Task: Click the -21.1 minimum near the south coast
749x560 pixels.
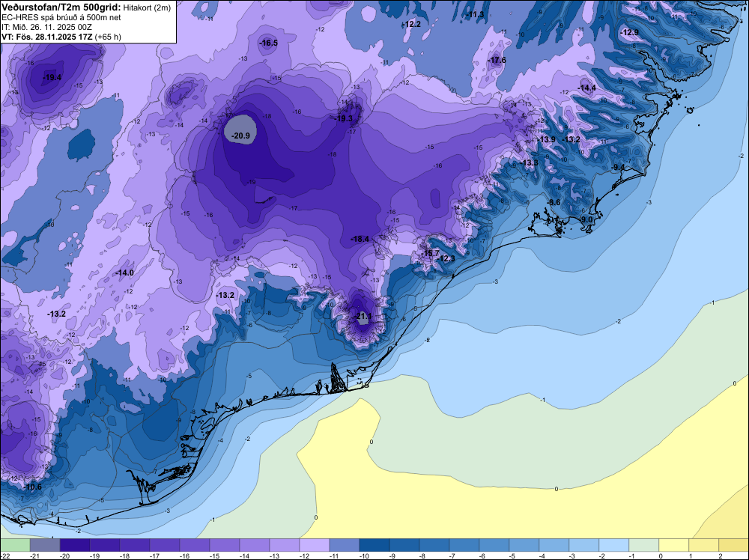Action: pyautogui.click(x=363, y=316)
